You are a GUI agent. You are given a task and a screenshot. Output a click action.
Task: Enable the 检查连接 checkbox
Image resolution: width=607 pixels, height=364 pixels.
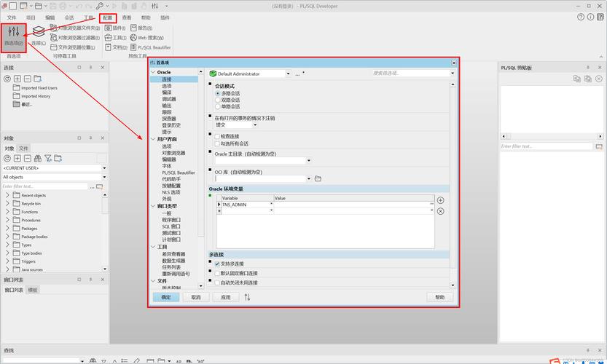coord(216,136)
